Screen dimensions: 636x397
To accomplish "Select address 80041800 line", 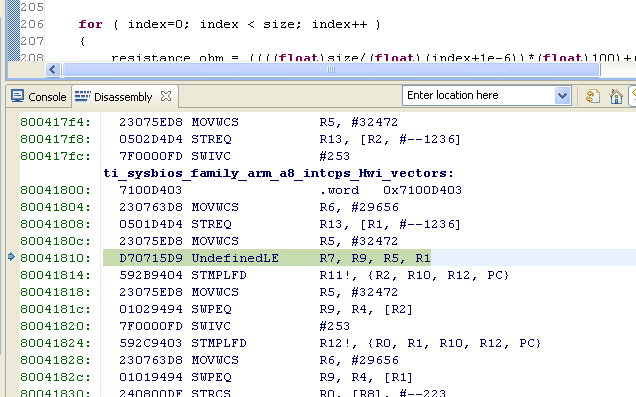I will [56, 190].
